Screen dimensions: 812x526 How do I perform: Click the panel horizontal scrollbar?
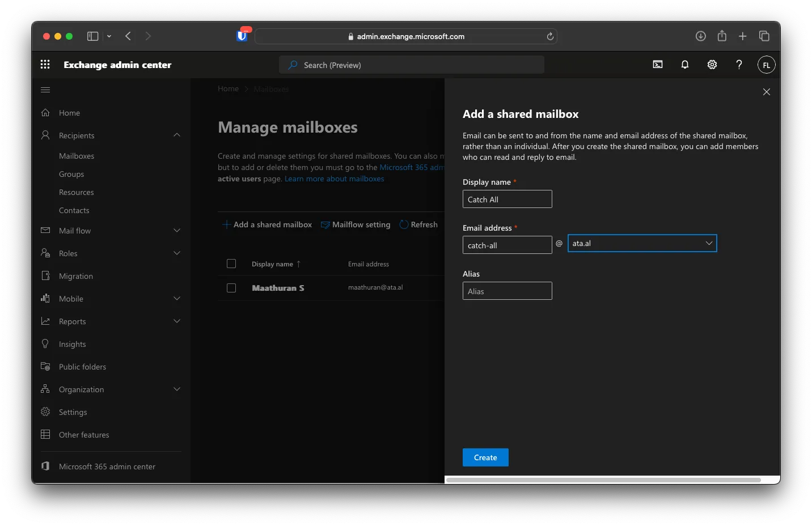603,480
